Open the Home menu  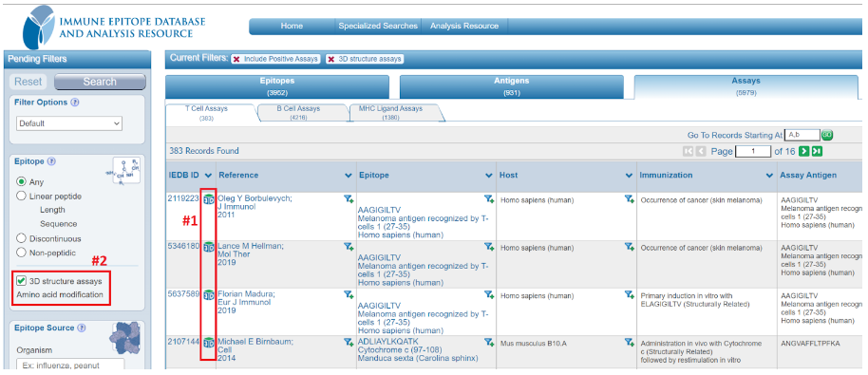tap(292, 26)
